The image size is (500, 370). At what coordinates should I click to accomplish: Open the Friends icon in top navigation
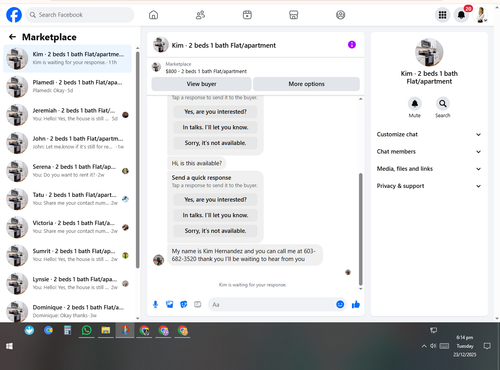click(200, 15)
